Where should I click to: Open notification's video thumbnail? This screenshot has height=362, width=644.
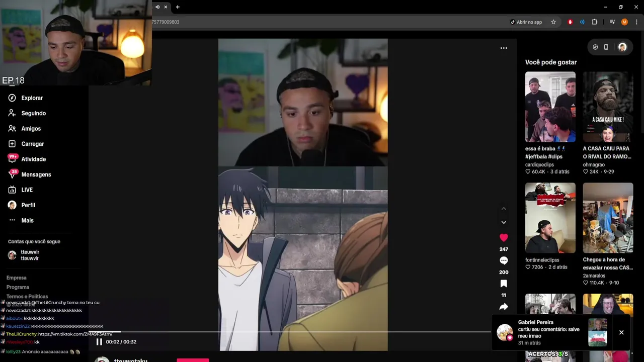[598, 332]
